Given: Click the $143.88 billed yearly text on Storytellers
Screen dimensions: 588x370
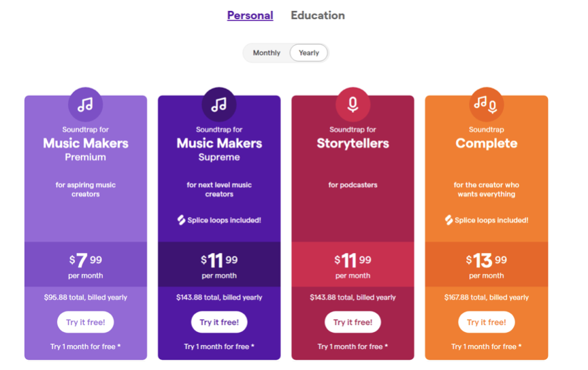Looking at the screenshot, I should tap(353, 298).
